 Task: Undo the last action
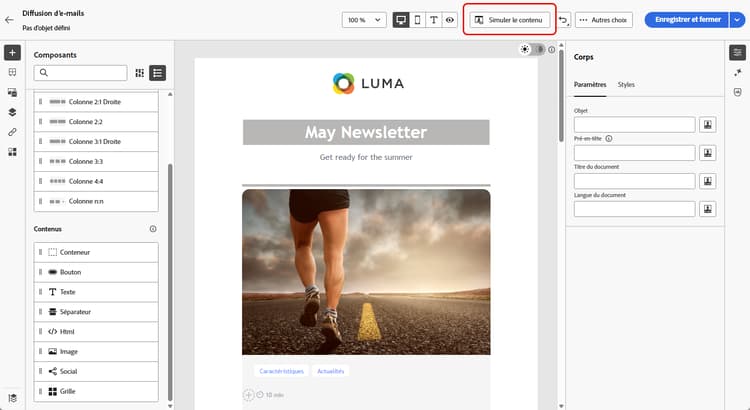(x=563, y=20)
